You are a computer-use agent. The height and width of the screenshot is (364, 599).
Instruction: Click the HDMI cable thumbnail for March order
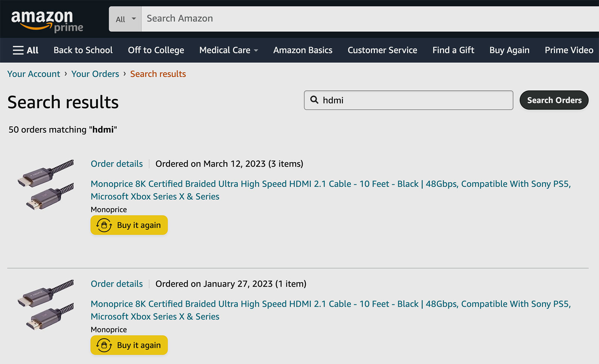pos(45,185)
